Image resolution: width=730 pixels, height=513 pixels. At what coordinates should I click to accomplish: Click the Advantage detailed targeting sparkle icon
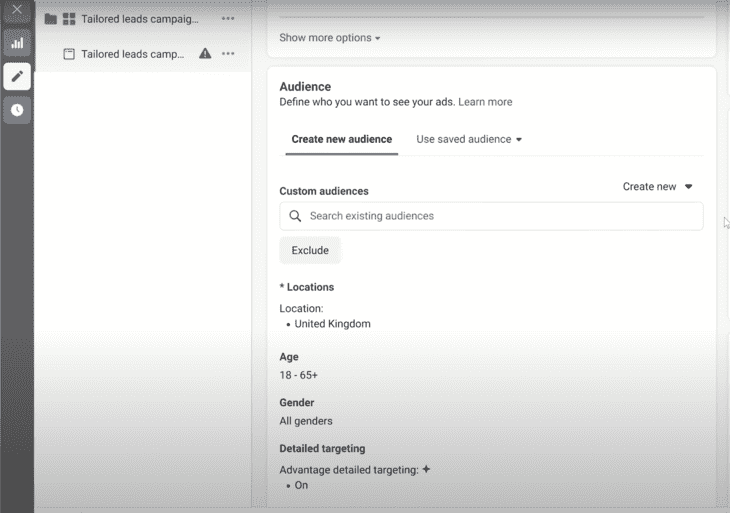click(426, 469)
